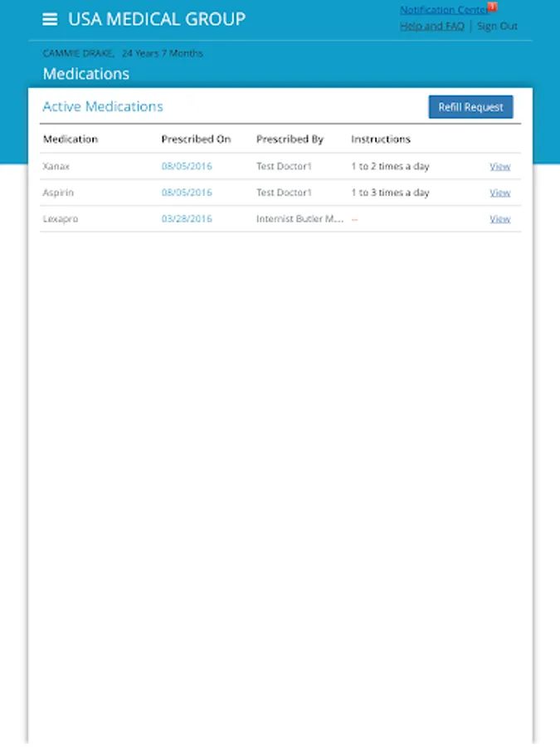Click '1 to 3 times a day' instructions
The height and width of the screenshot is (747, 560).
pos(391,193)
